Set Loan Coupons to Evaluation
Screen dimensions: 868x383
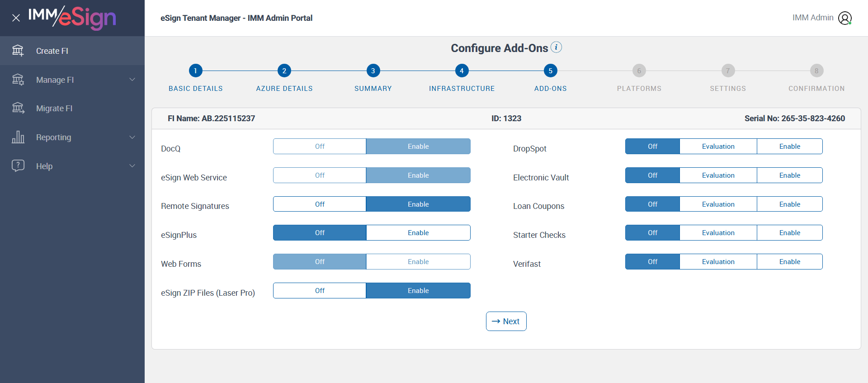click(x=718, y=204)
